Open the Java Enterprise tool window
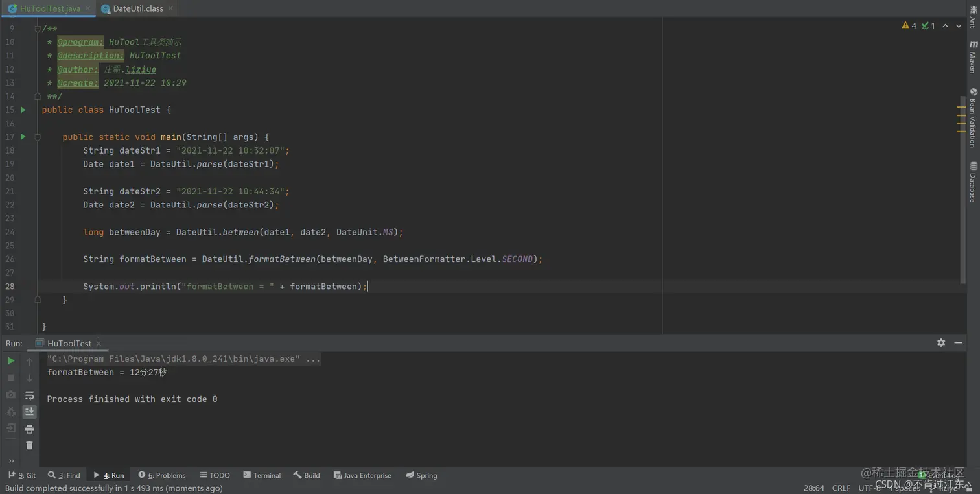Screen dimensions: 980x494 pos(362,475)
